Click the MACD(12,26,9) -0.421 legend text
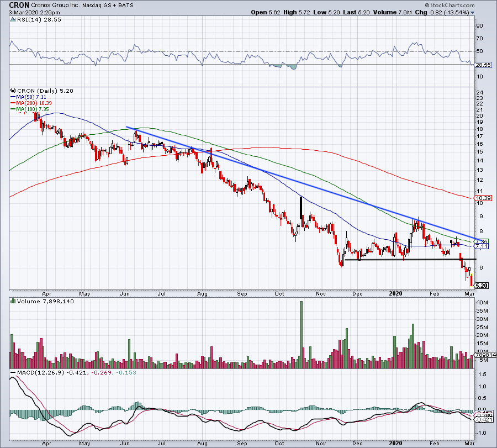This screenshot has height=448, width=497. point(51,372)
